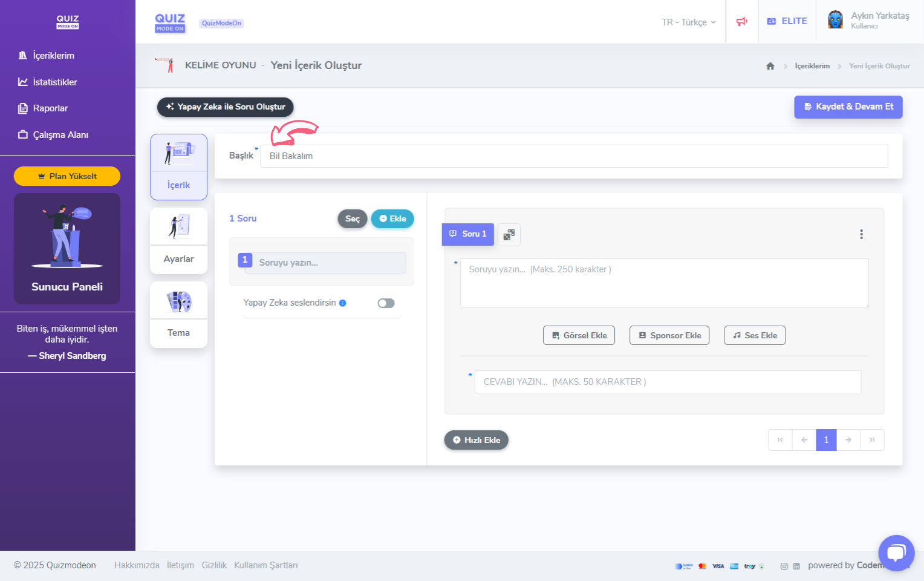Click the Görsel Ekle button

tap(579, 335)
